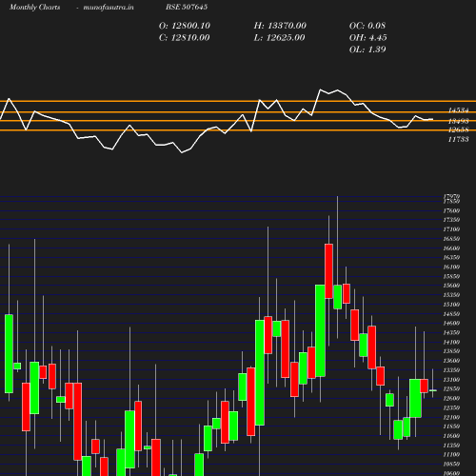
Task: Click the 12100 price axis label
Action: [451, 417]
